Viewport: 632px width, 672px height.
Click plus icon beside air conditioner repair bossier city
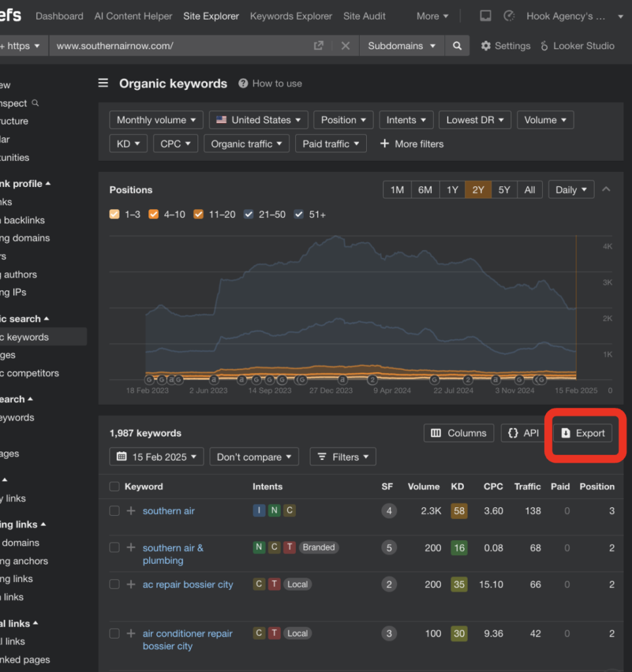[131, 633]
